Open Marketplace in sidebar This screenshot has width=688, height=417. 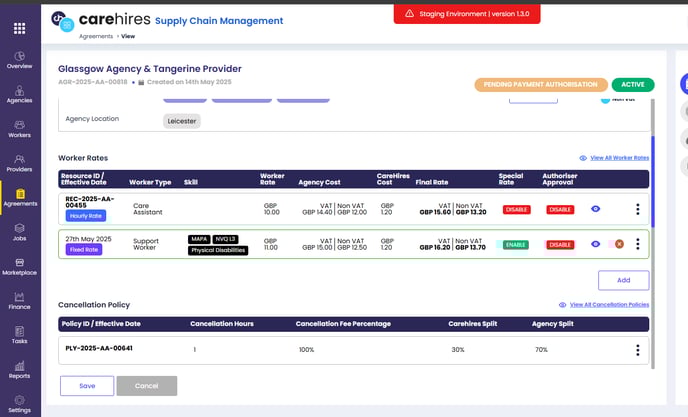(x=19, y=266)
